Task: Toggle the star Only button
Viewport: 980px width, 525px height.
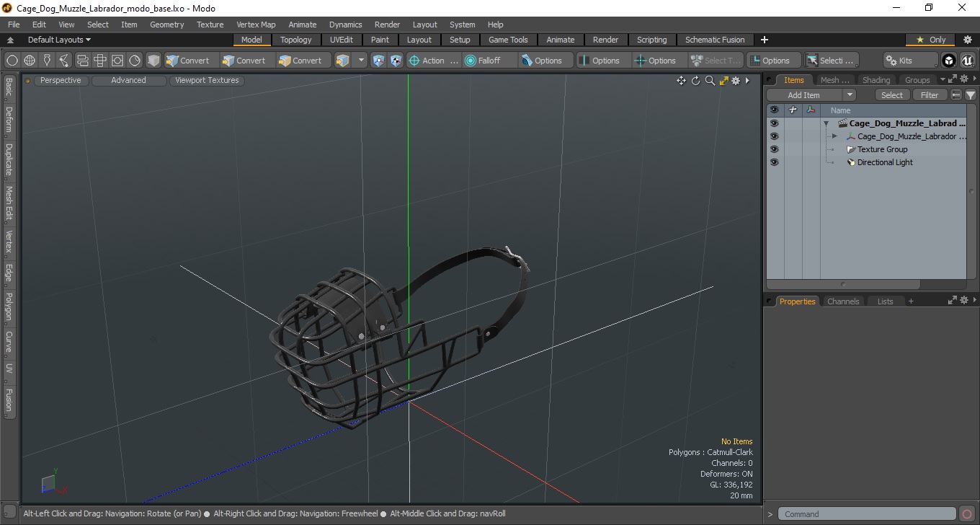Action: point(930,40)
